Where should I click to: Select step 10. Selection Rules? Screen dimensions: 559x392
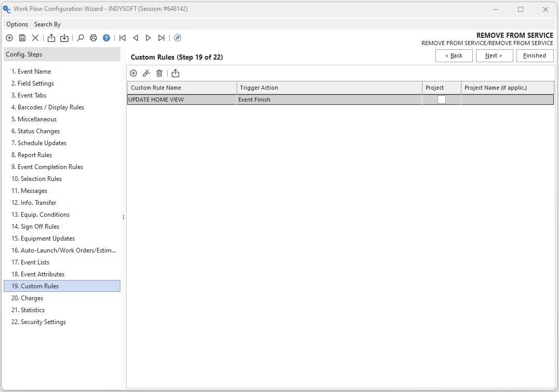tap(62, 179)
